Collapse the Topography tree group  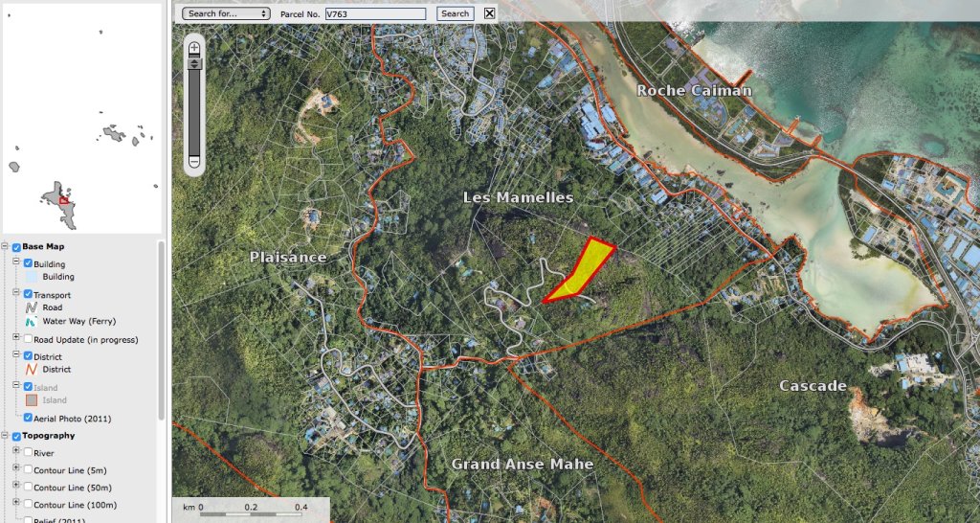pos(6,436)
